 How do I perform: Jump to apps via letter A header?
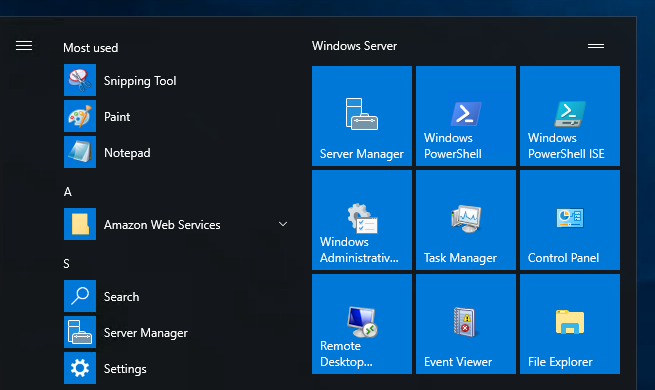pos(68,192)
